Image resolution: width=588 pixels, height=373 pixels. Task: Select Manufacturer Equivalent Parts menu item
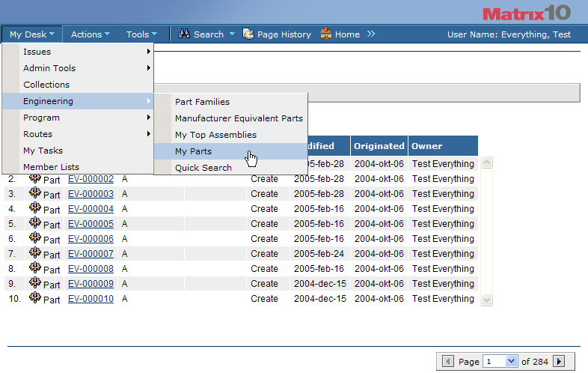point(239,118)
